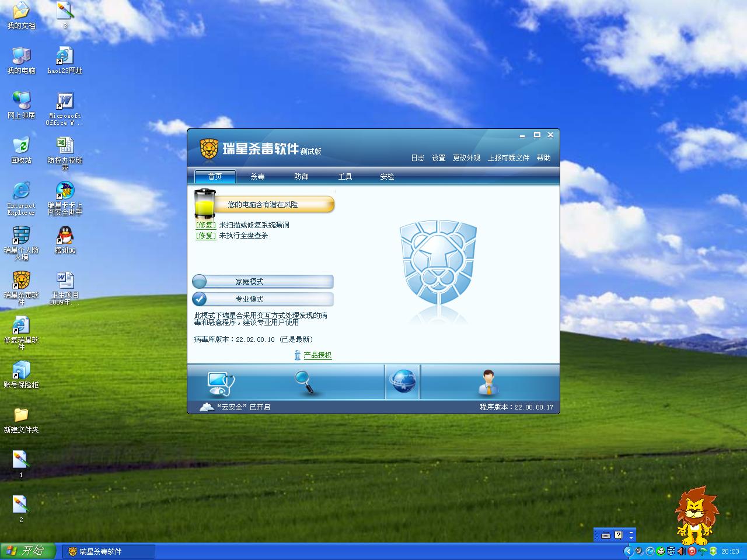The height and width of the screenshot is (560, 747).
Task: Click the magnifying glass scan icon
Action: (305, 382)
